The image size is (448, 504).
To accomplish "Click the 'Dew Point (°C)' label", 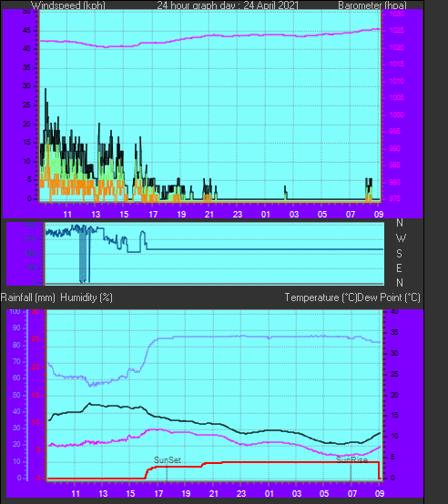I will (389, 297).
